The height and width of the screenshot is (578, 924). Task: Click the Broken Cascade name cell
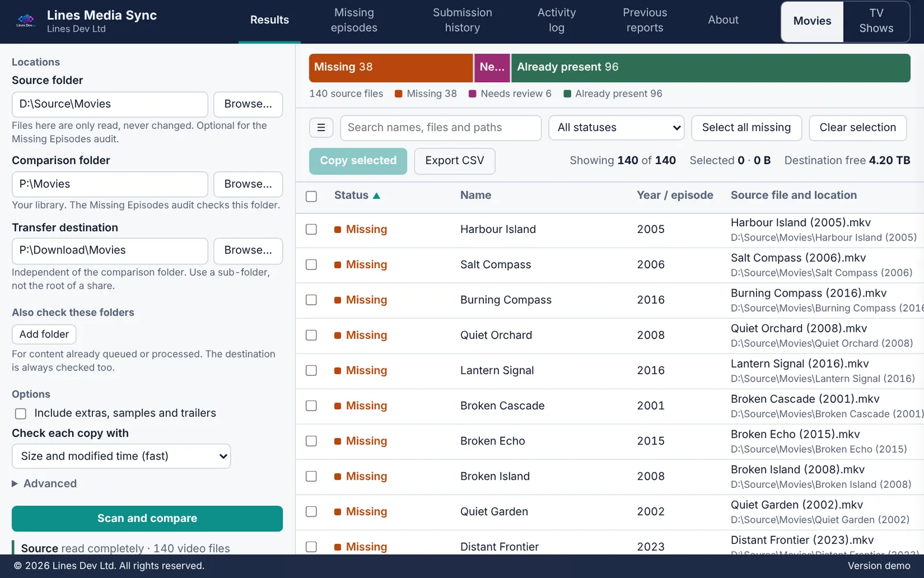tap(502, 406)
